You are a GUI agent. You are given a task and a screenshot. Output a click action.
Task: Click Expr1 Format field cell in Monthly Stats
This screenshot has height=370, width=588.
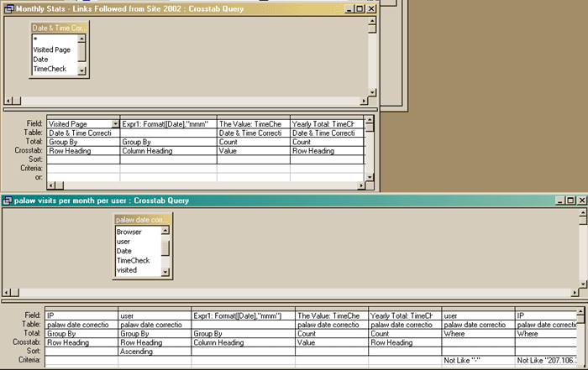(168, 124)
